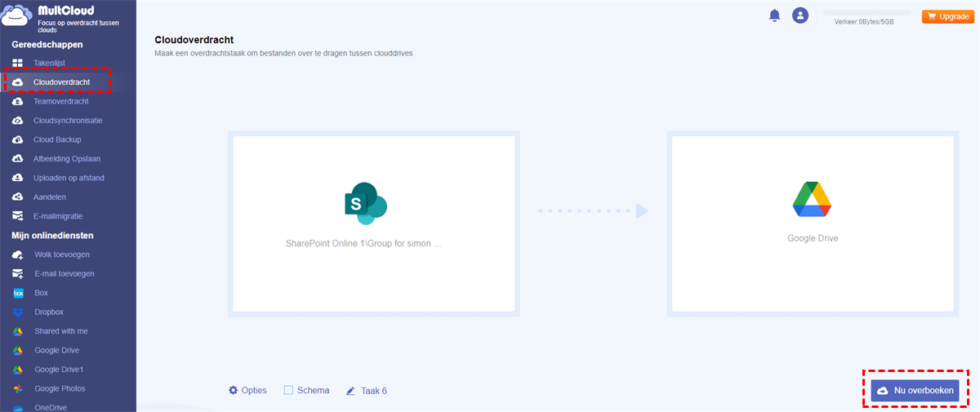Click the Cloudoverdracht cloud icon
980x412 pixels.
(18, 82)
